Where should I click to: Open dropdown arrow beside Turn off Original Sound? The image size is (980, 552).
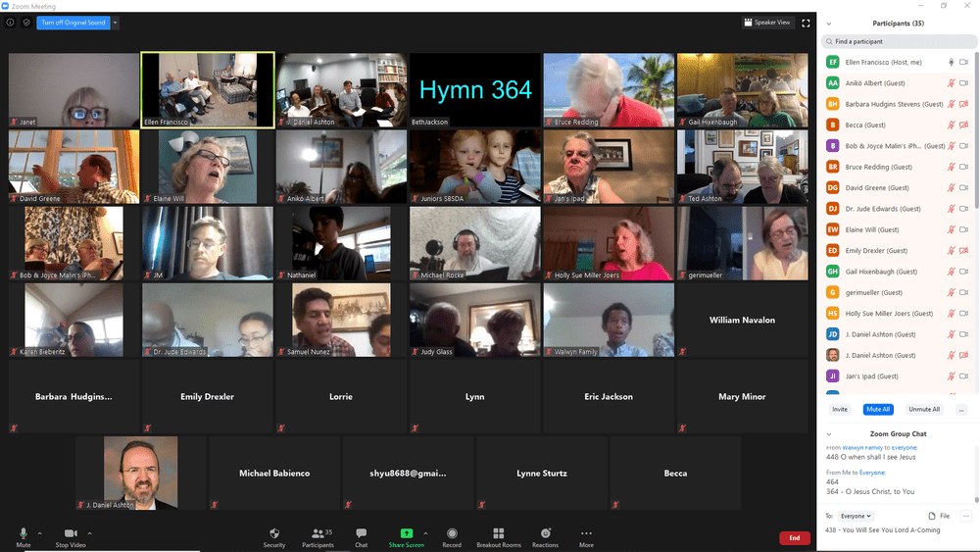pos(115,24)
